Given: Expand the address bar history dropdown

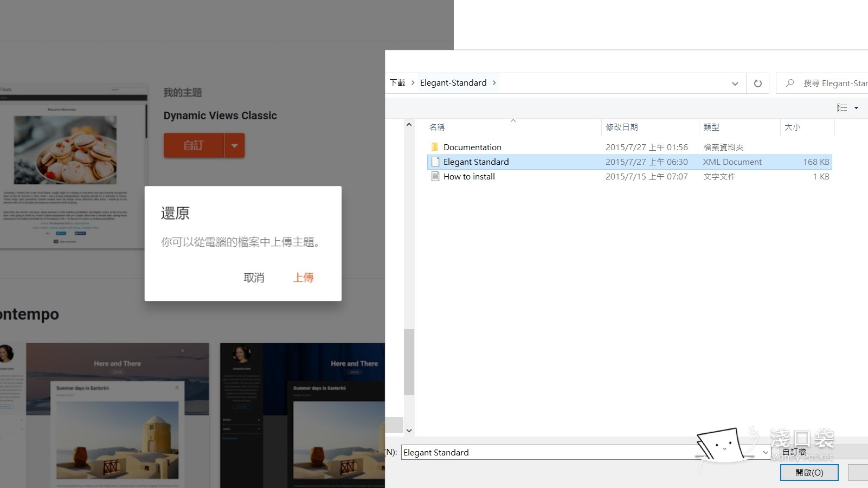Looking at the screenshot, I should click(735, 84).
